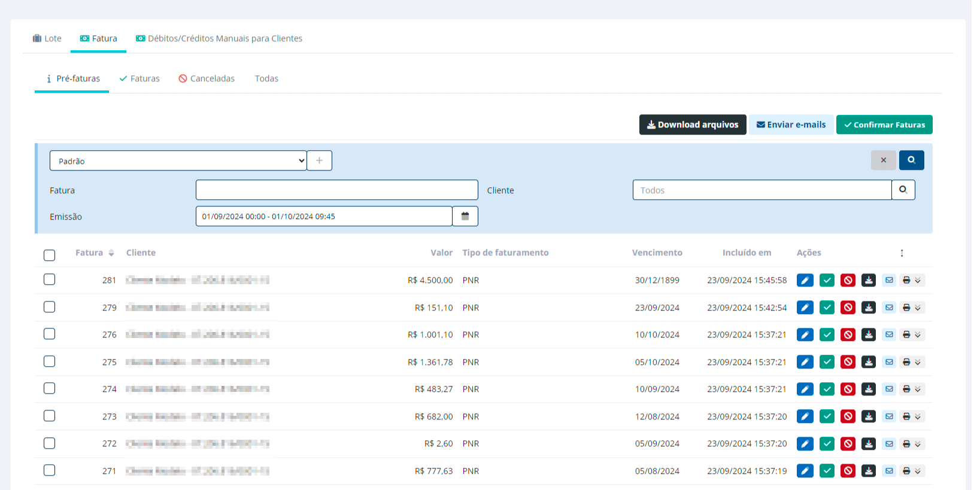980x490 pixels.
Task: Click the Vencimento column header
Action: 657,253
